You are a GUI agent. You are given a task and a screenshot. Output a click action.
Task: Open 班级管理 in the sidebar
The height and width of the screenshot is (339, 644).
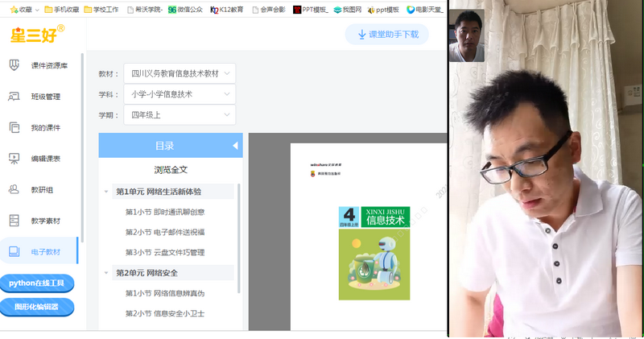(x=14, y=97)
